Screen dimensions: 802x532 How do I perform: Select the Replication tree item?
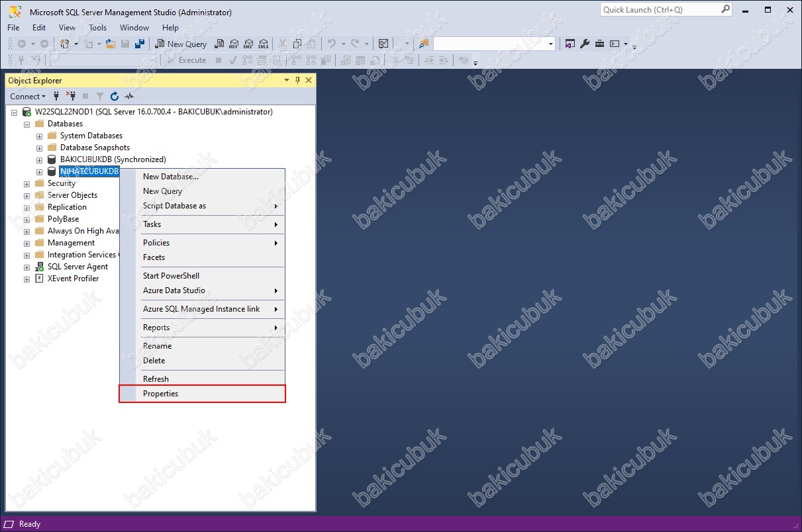pos(67,207)
